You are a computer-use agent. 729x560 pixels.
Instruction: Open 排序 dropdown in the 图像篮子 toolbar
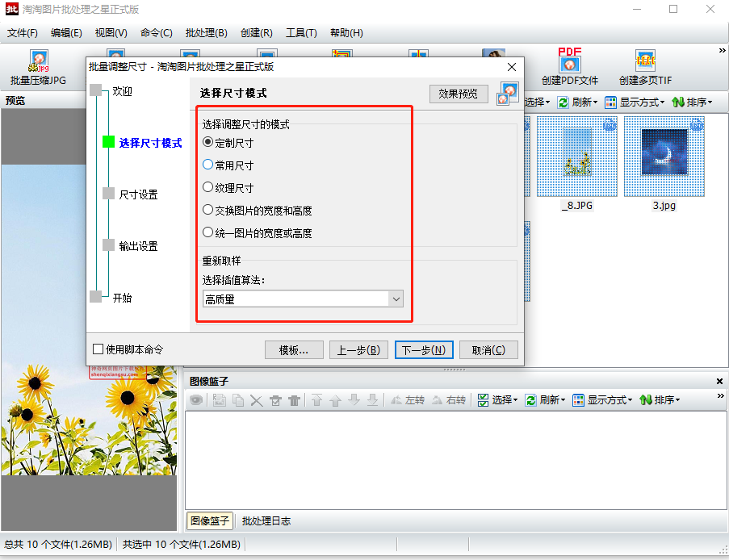pyautogui.click(x=660, y=400)
